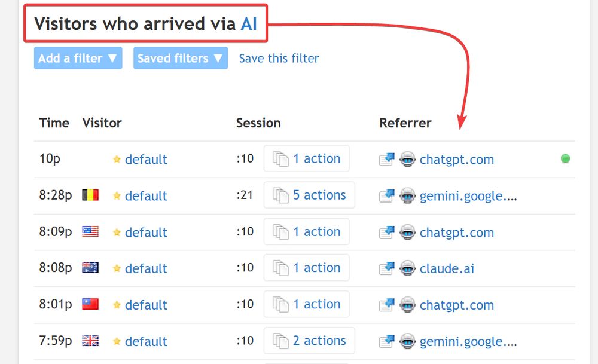This screenshot has width=598, height=364.
Task: Expand the Saved filters dropdown
Action: (181, 58)
